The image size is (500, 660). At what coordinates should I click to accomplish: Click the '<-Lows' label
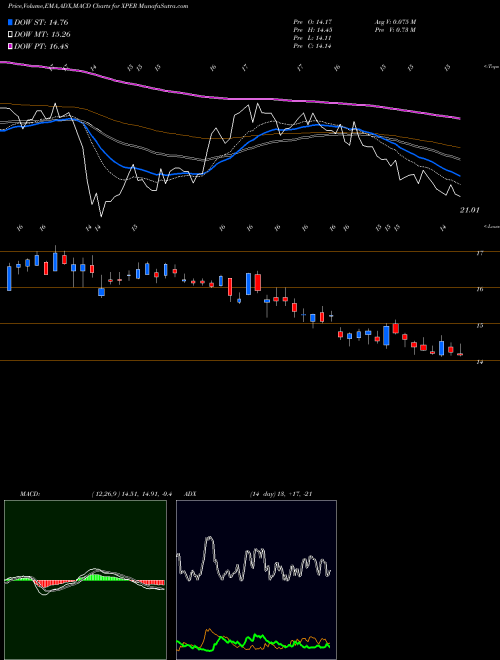tap(491, 226)
